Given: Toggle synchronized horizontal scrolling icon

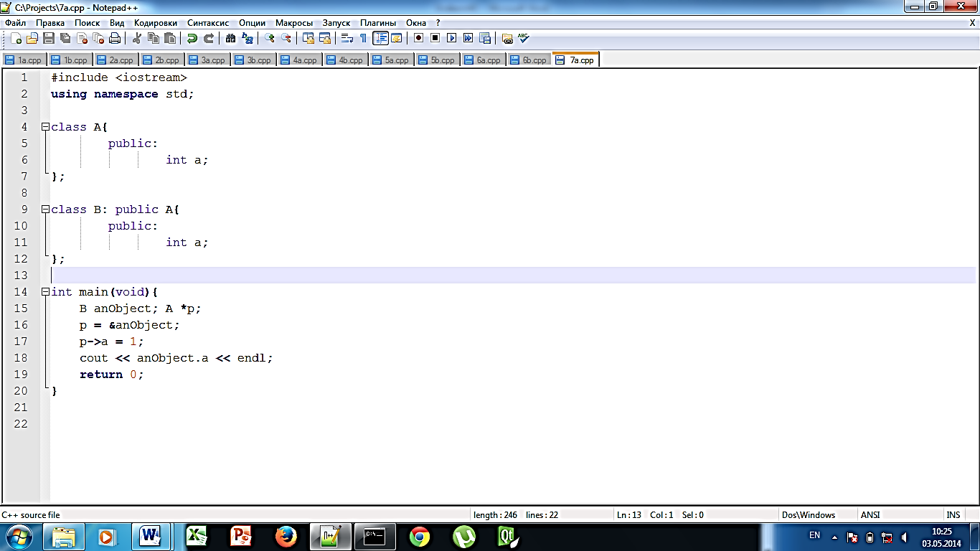Looking at the screenshot, I should tap(325, 39).
